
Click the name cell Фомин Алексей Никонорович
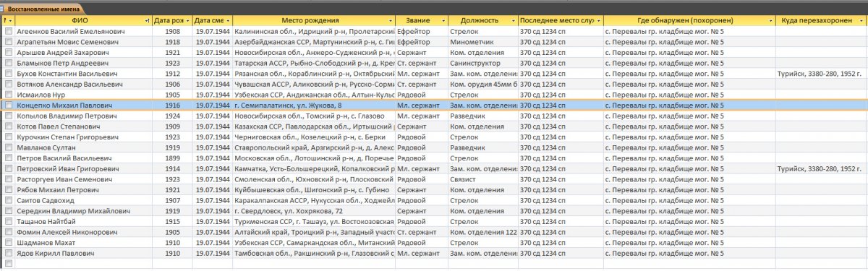pos(84,231)
